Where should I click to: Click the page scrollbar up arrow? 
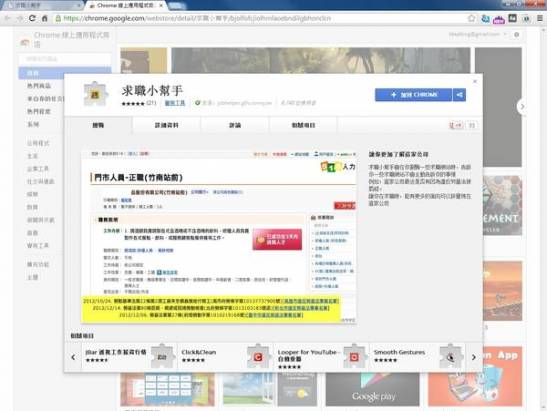pos(544,30)
